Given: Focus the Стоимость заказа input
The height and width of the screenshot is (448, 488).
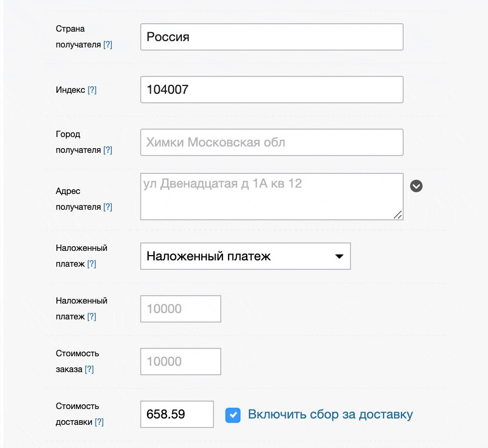Looking at the screenshot, I should coord(180,362).
